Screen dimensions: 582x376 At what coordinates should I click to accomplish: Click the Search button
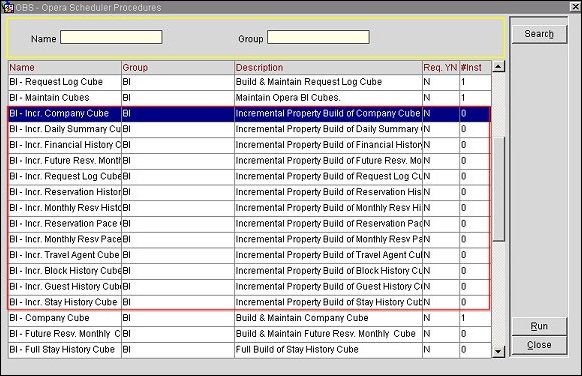coord(539,34)
